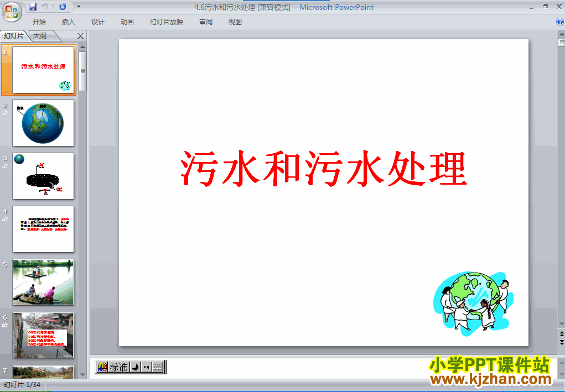Toggle the punctuation mode icon on IME bar
Image resolution: width=565 pixels, height=392 pixels.
(146, 367)
